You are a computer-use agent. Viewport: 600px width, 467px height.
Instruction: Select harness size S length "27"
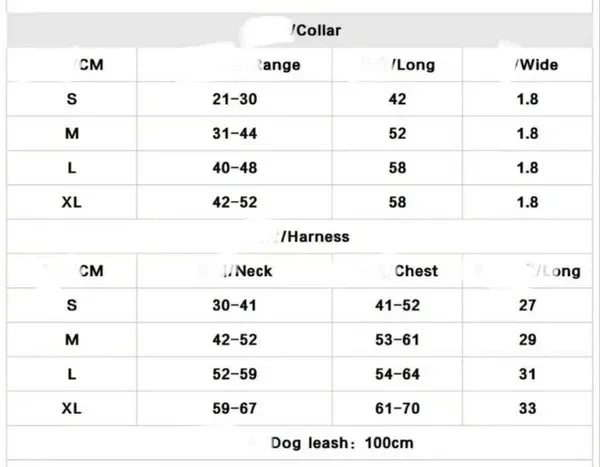(x=528, y=306)
